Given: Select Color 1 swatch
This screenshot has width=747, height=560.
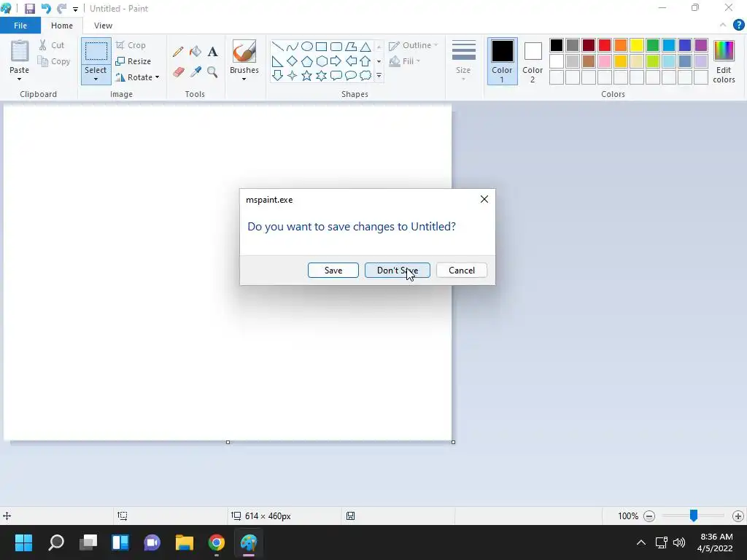Looking at the screenshot, I should pyautogui.click(x=502, y=61).
